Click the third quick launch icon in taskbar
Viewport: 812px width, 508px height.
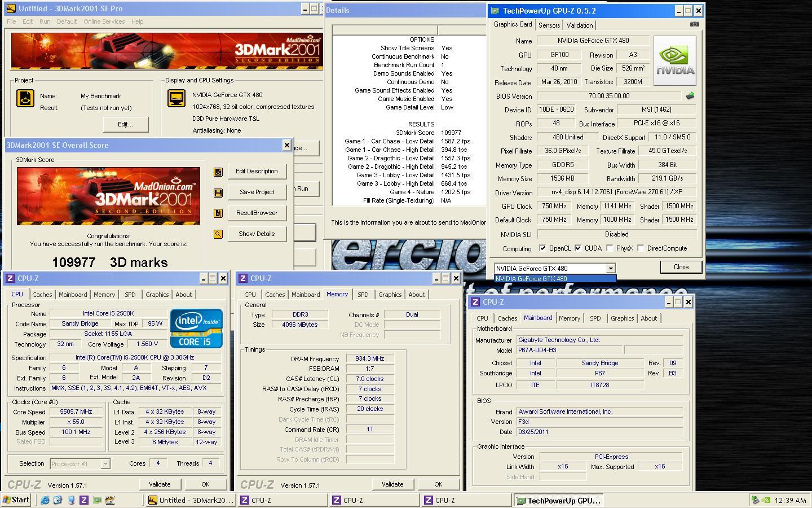pos(71,500)
